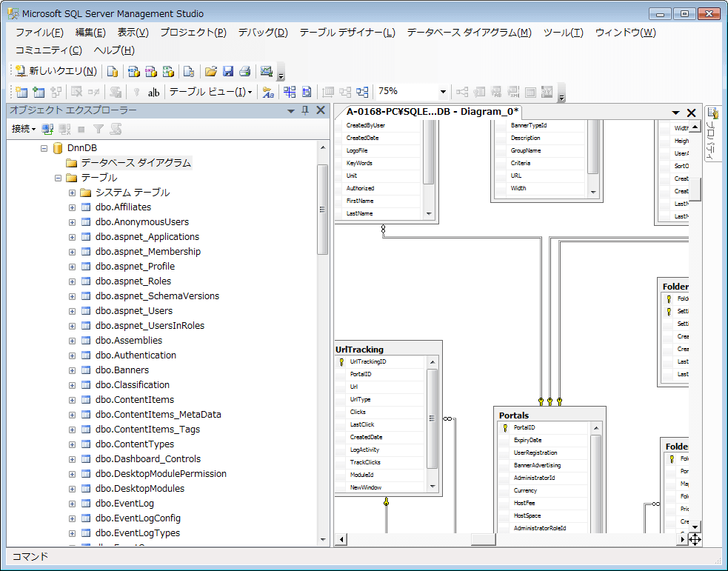The image size is (728, 571).
Task: Click Connect Object Explorer icon
Action: tap(47, 129)
